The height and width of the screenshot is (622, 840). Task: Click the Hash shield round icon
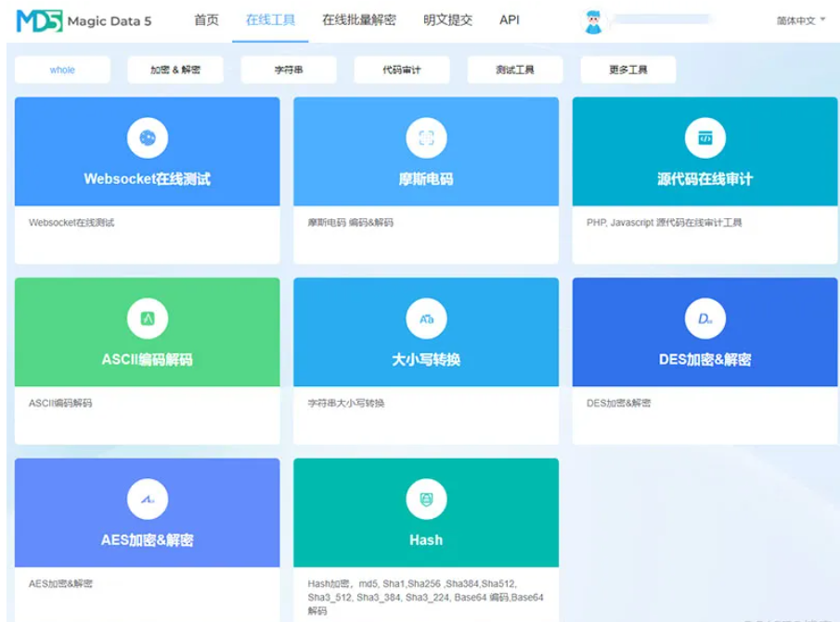click(426, 499)
